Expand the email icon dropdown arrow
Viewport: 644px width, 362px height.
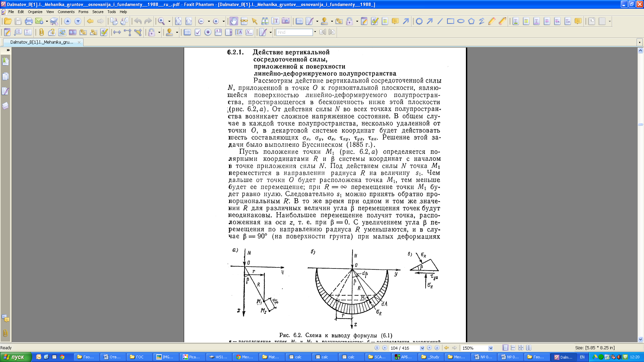click(x=47, y=21)
